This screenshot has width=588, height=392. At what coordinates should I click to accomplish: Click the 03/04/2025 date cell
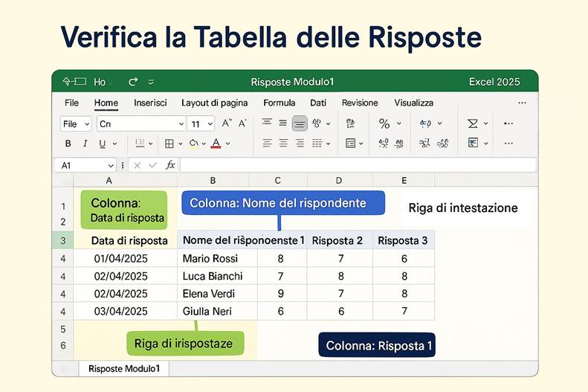(125, 312)
